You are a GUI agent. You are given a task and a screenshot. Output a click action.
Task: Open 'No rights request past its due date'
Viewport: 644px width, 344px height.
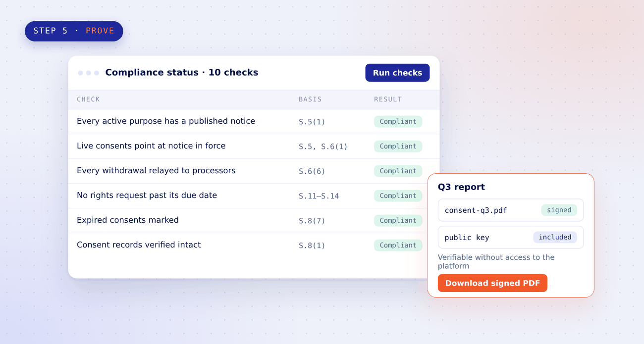147,196
